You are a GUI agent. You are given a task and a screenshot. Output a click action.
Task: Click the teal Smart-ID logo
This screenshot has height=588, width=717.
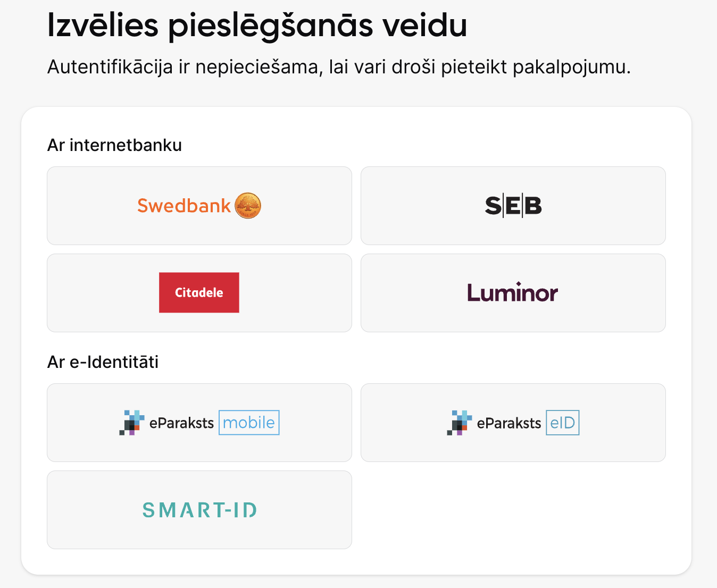[x=199, y=510]
